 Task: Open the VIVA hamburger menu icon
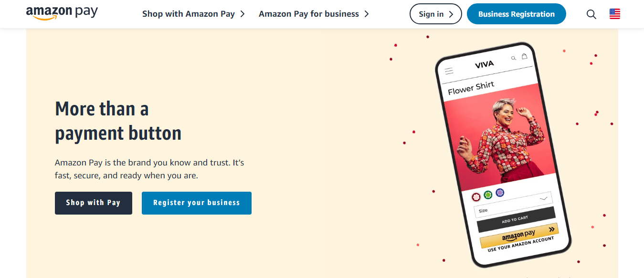449,71
